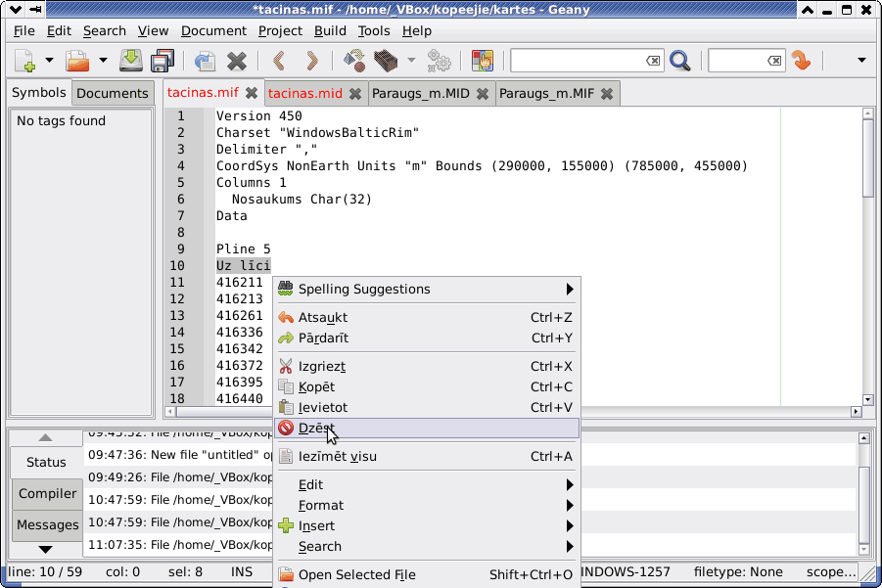Viewport: 882px width, 588px height.
Task: Switch to the Status message tab
Action: click(x=46, y=462)
